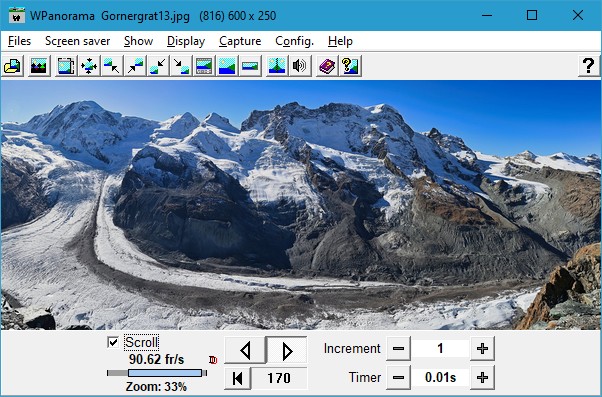Image resolution: width=602 pixels, height=397 pixels.
Task: Click the mountain picture icon with black base
Action: [38, 66]
